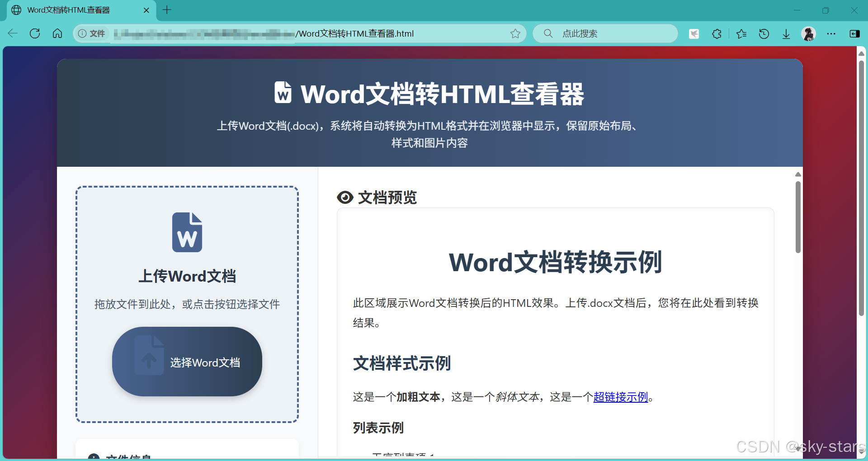Open the browser home page icon

[x=57, y=33]
